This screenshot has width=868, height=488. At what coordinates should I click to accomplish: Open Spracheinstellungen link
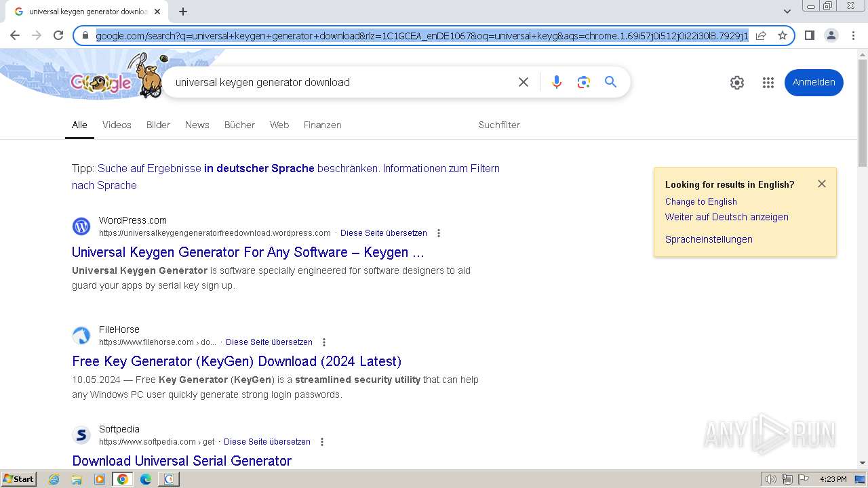click(x=709, y=239)
